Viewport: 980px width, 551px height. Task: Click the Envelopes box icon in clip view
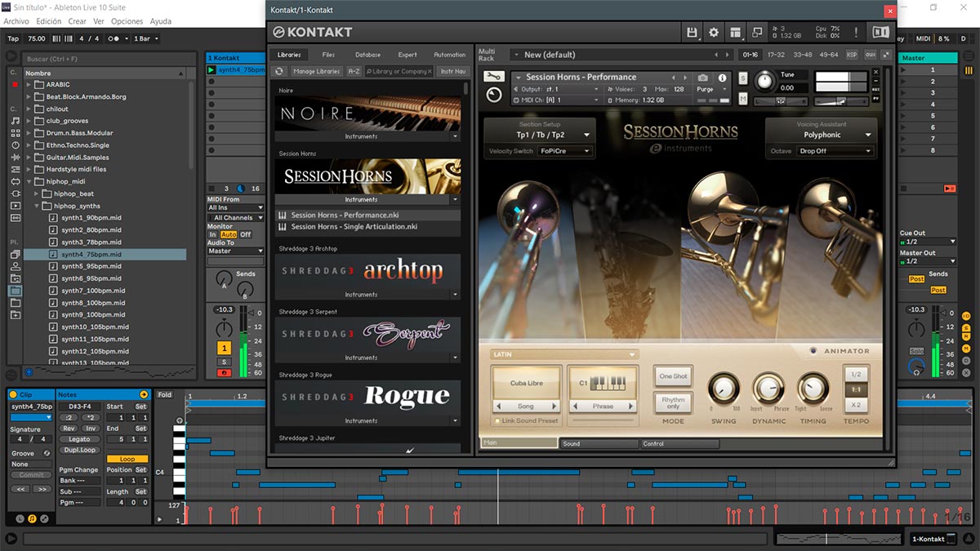(x=44, y=518)
